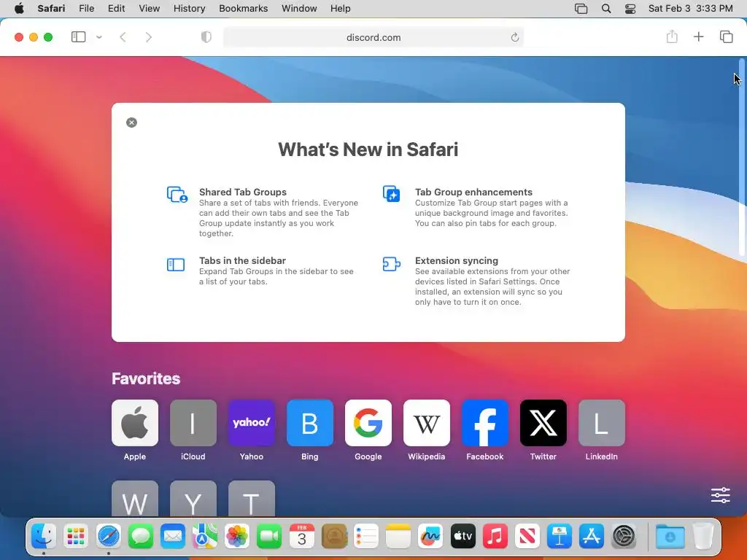Open Keynote from the Dock
747x560 pixels.
pos(560,537)
